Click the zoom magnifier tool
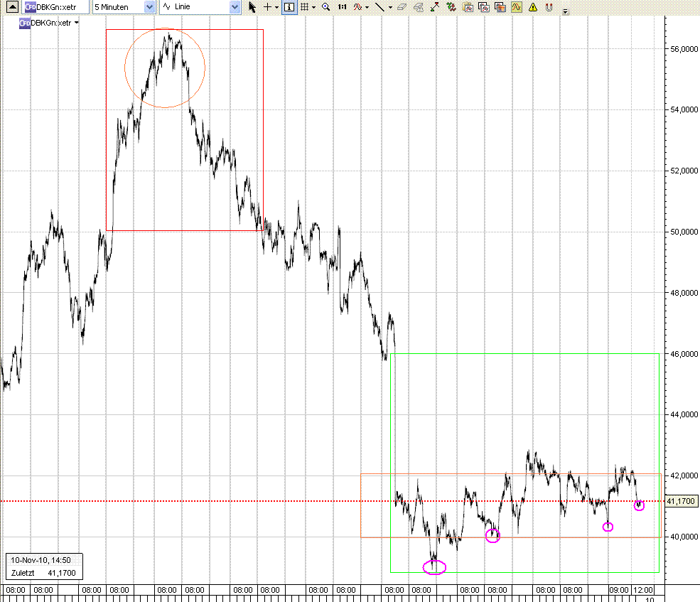This screenshot has width=700, height=602. [x=325, y=7]
